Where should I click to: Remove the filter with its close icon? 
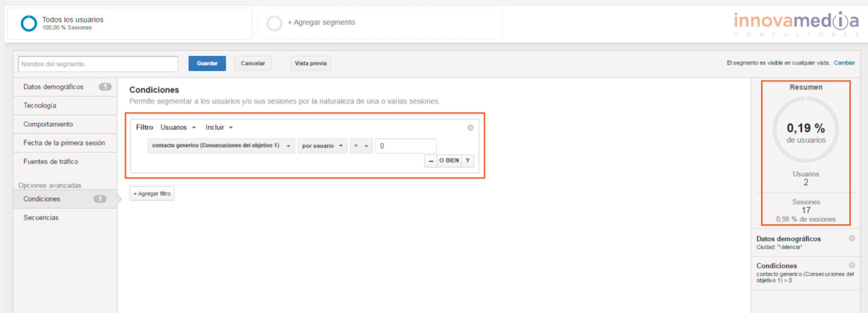point(470,127)
